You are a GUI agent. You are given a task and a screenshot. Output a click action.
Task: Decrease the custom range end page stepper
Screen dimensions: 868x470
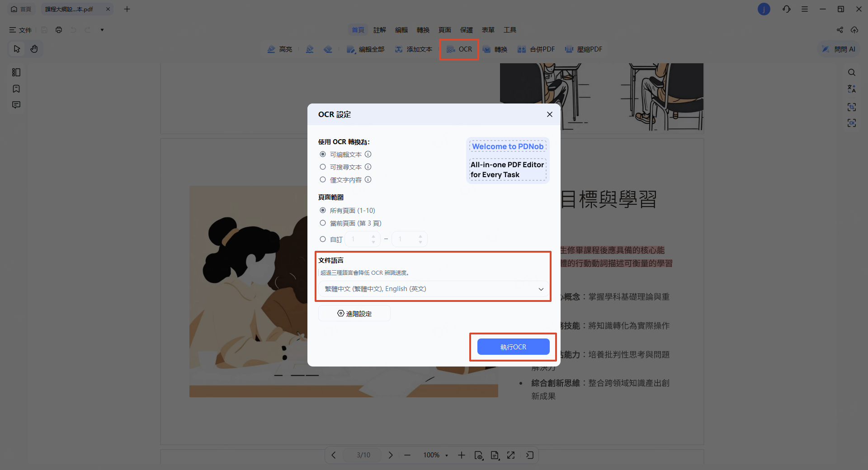(x=420, y=242)
